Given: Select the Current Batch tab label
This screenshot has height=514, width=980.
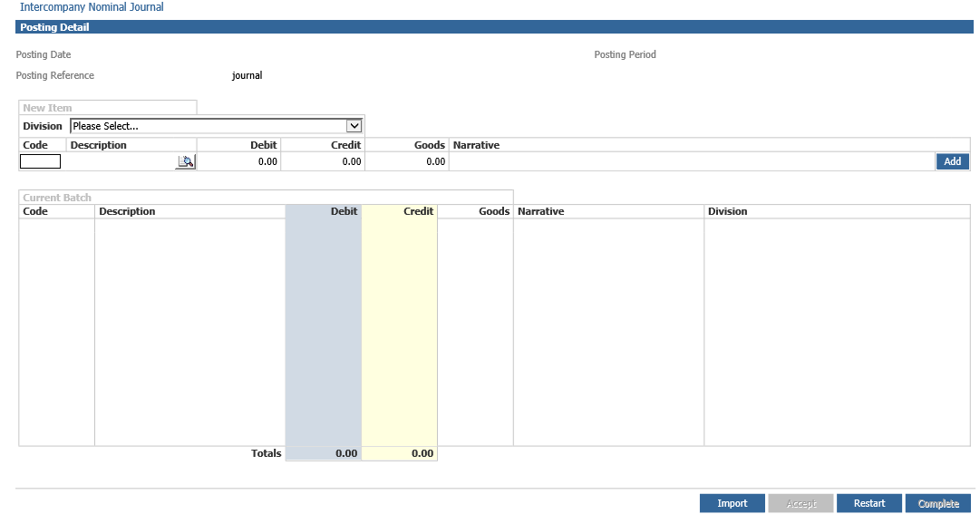Looking at the screenshot, I should (x=57, y=198).
